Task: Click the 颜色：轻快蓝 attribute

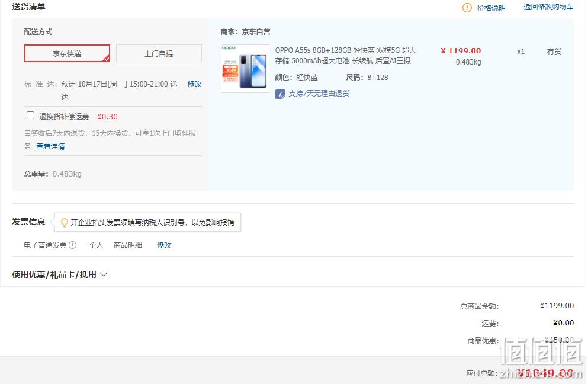Action: tap(296, 77)
